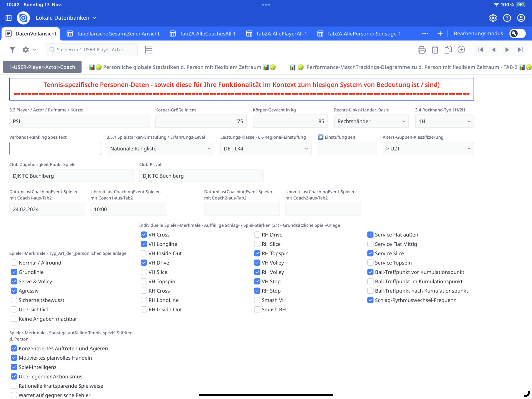Open the help question mark icon
Image resolution: width=532 pixels, height=399 pixels.
(x=507, y=18)
